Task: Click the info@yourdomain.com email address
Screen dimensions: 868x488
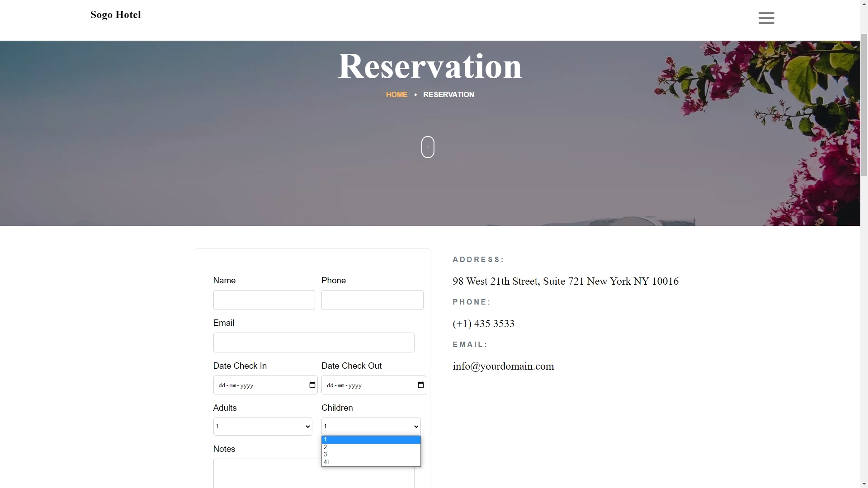Action: pyautogui.click(x=503, y=366)
